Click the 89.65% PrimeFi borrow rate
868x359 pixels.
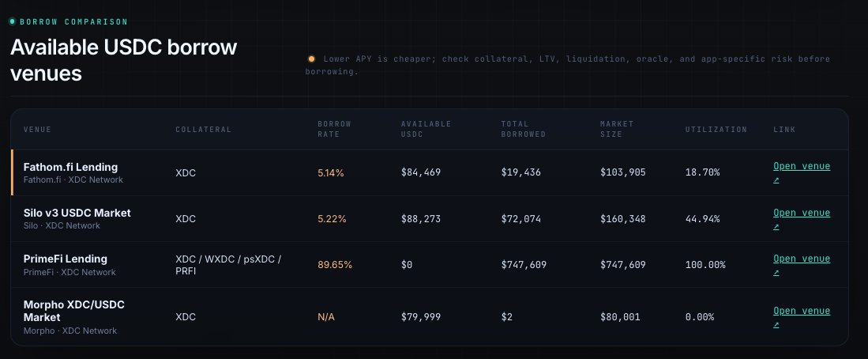point(334,265)
